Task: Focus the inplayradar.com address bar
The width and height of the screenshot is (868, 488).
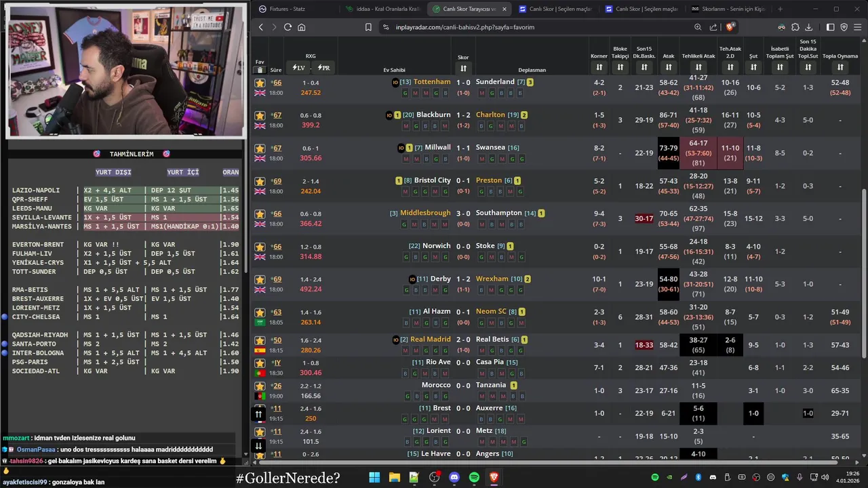Action: [536, 27]
